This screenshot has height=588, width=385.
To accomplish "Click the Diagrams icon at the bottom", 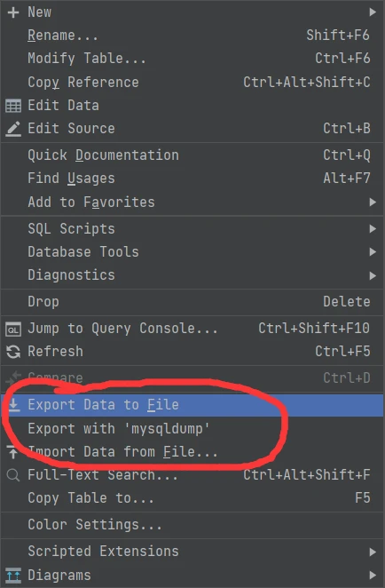I will click(x=13, y=576).
